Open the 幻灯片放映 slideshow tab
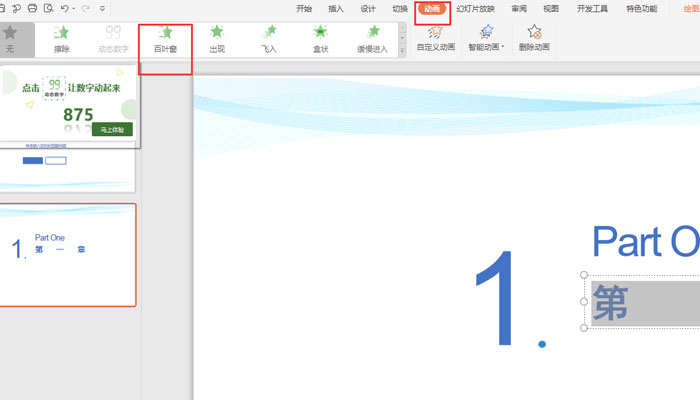The width and height of the screenshot is (700, 400). click(x=476, y=9)
